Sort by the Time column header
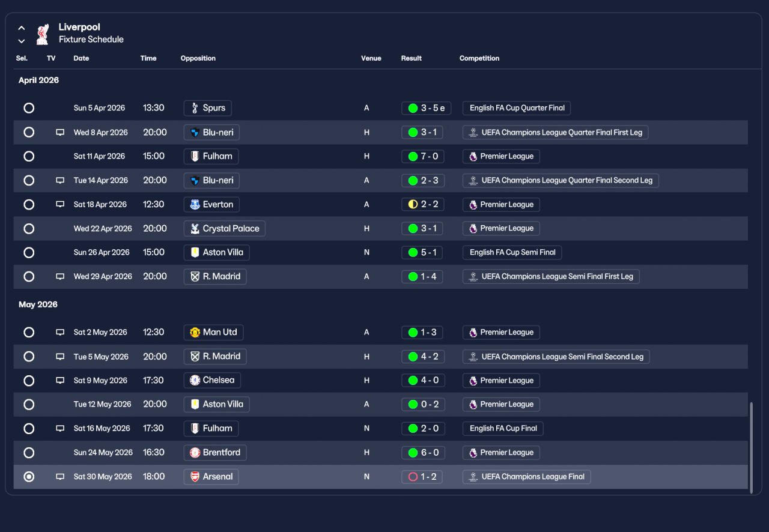Image resolution: width=769 pixels, height=532 pixels. point(148,58)
